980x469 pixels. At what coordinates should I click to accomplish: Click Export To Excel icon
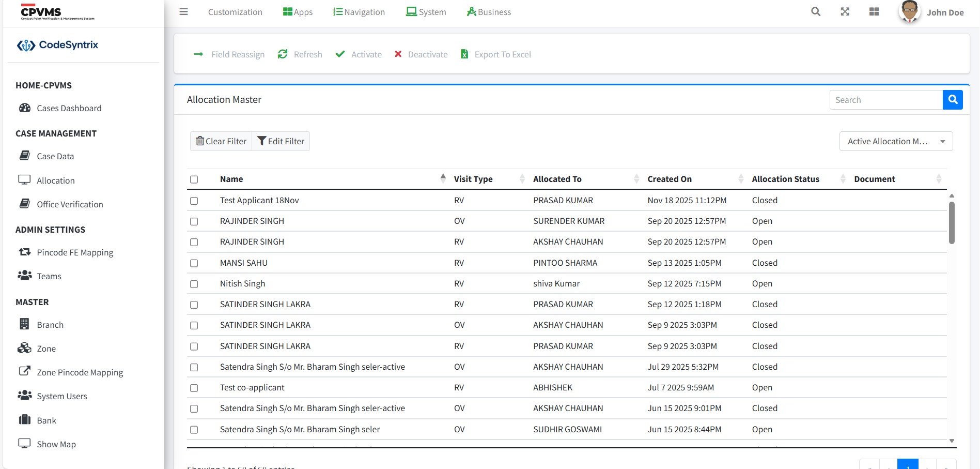coord(464,54)
